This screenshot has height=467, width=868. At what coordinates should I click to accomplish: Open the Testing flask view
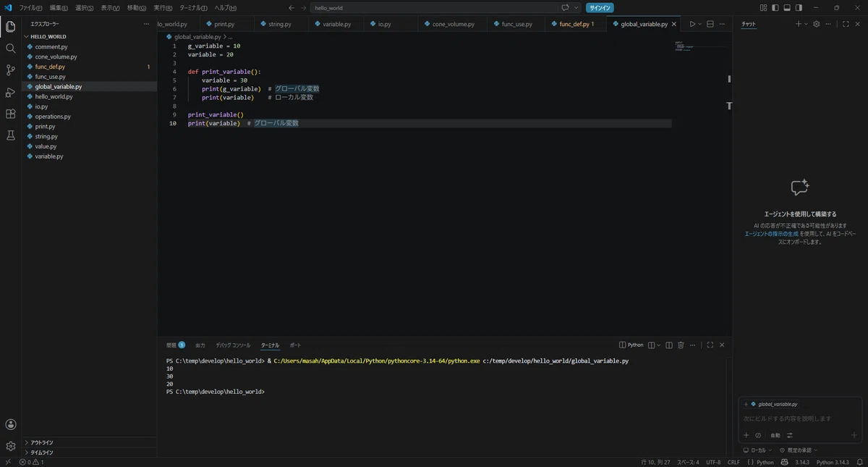click(x=10, y=135)
